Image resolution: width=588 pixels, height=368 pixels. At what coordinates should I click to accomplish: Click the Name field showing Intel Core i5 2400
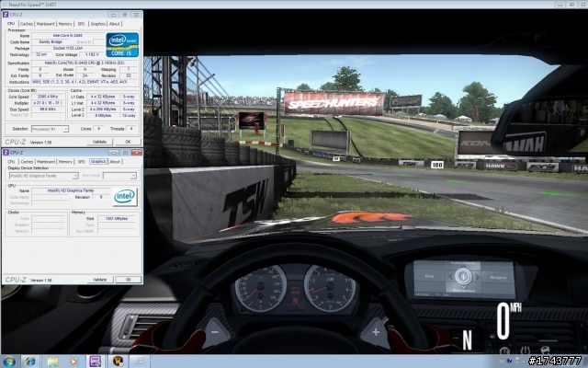tap(68, 36)
